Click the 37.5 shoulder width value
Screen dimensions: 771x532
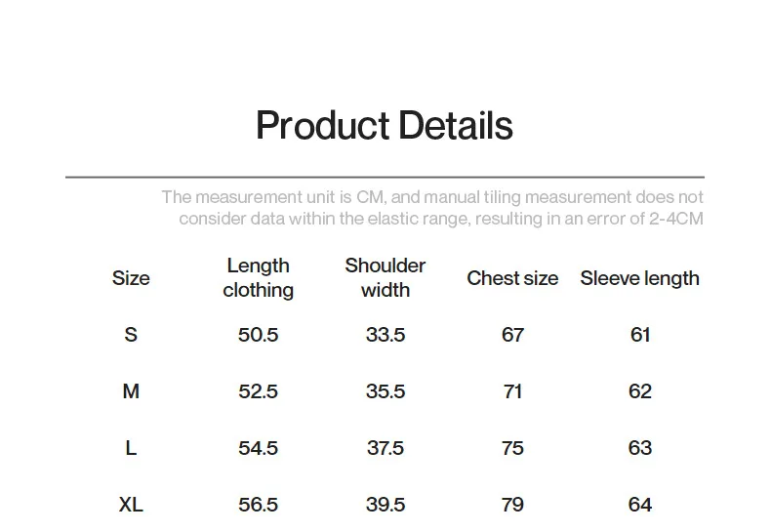(385, 448)
